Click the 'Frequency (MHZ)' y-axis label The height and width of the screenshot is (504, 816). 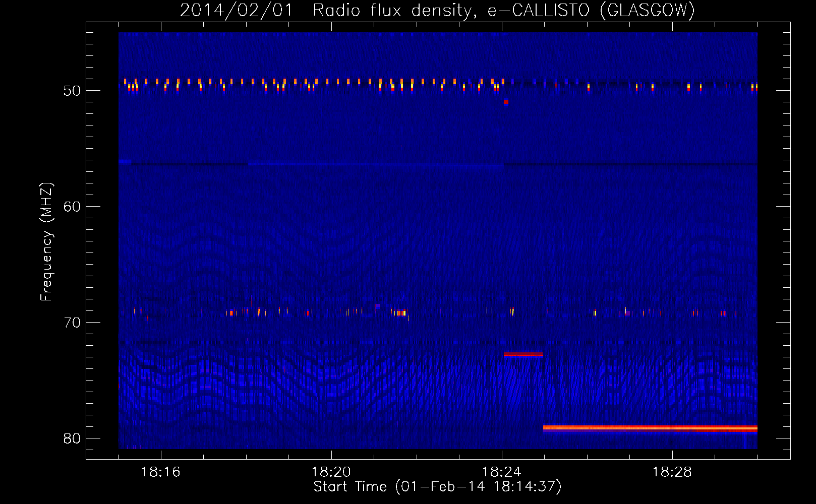tap(46, 242)
